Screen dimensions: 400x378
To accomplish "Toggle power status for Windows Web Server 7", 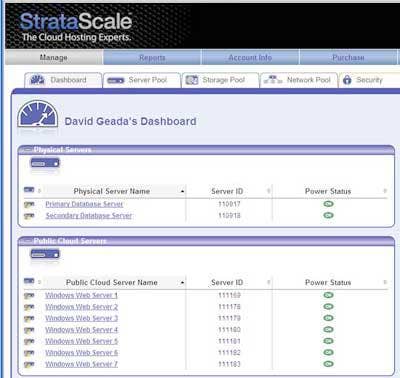I will click(328, 364).
